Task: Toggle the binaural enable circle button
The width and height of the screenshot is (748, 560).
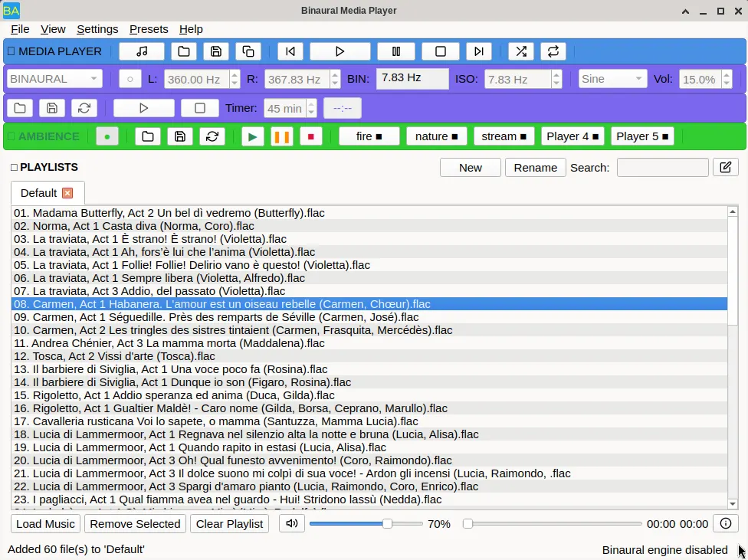Action: [130, 79]
